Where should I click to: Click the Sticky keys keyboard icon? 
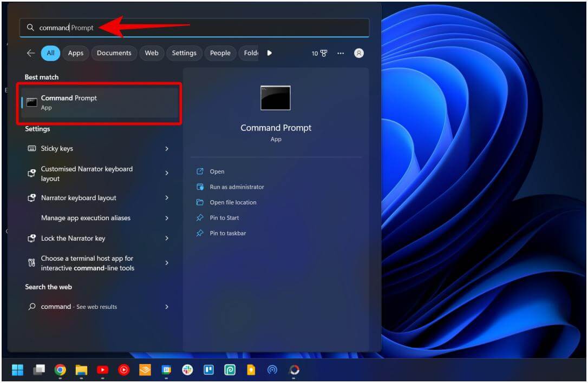tap(32, 148)
